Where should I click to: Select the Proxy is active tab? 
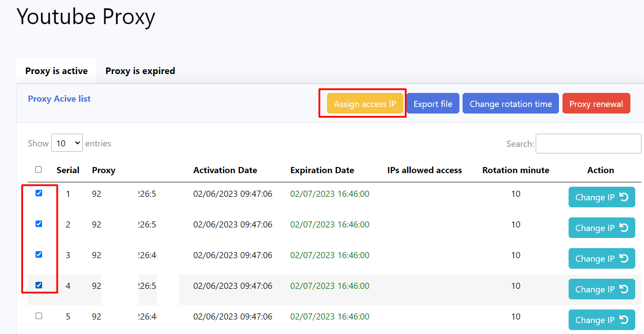tap(57, 71)
